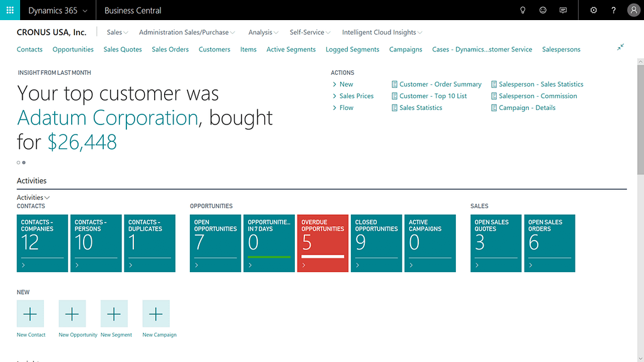Screen dimensions: 644x362
Task: Collapse the page with the shrink arrows icon
Action: 620,47
